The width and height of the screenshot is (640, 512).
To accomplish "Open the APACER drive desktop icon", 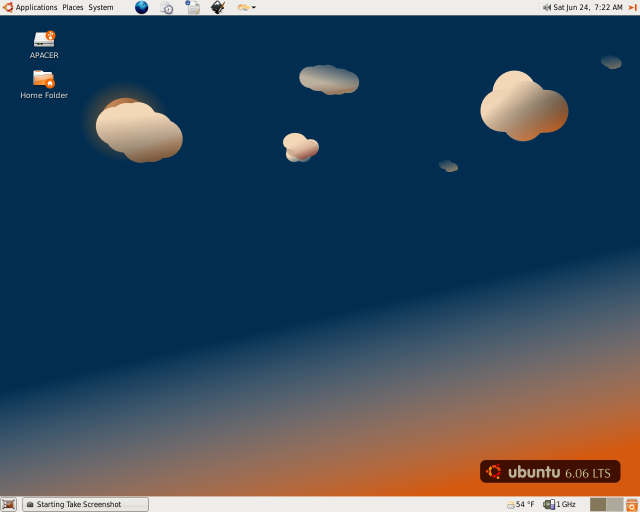I will click(44, 45).
